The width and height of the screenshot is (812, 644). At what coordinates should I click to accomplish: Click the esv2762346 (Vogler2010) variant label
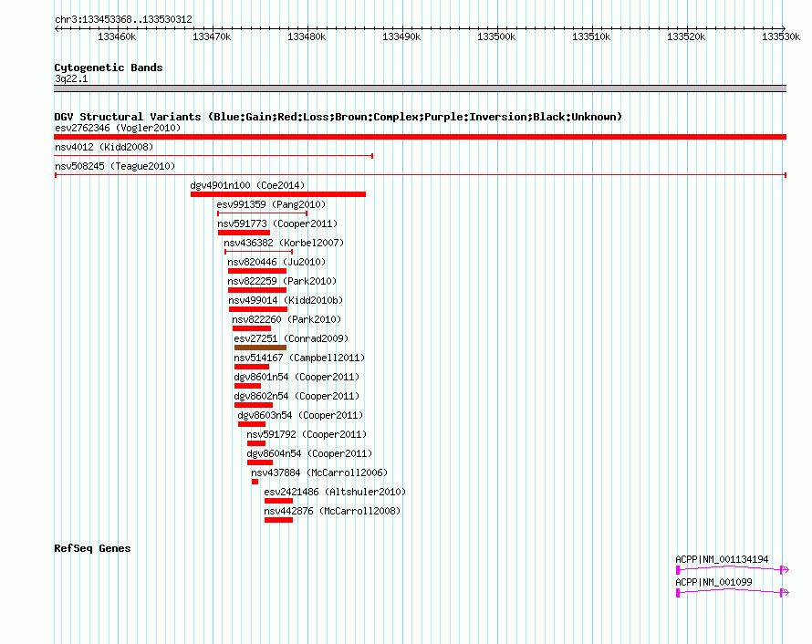[x=118, y=128]
